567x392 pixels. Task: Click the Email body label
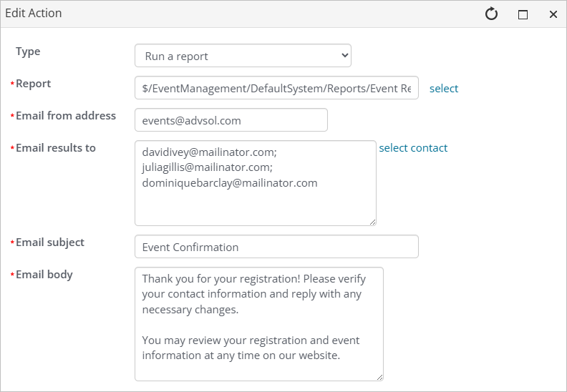pyautogui.click(x=44, y=275)
